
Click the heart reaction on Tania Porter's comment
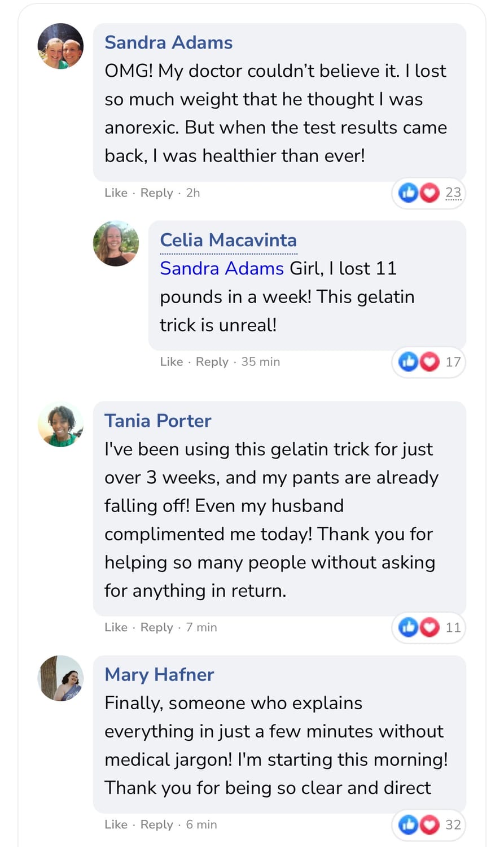click(430, 627)
